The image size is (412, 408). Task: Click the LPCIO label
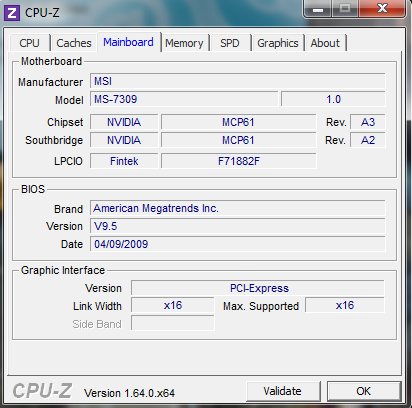tap(68, 161)
